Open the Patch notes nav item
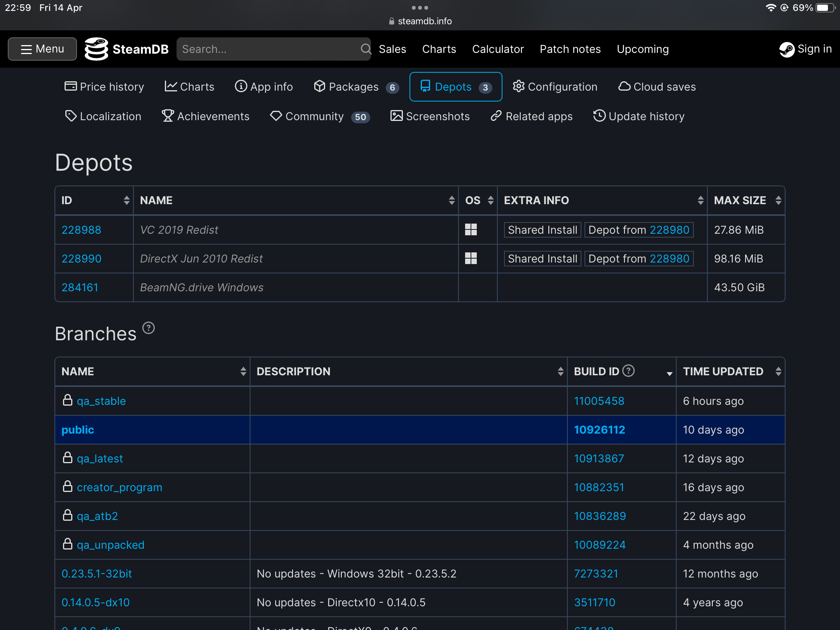Screen dimensions: 840x630 tap(570, 49)
